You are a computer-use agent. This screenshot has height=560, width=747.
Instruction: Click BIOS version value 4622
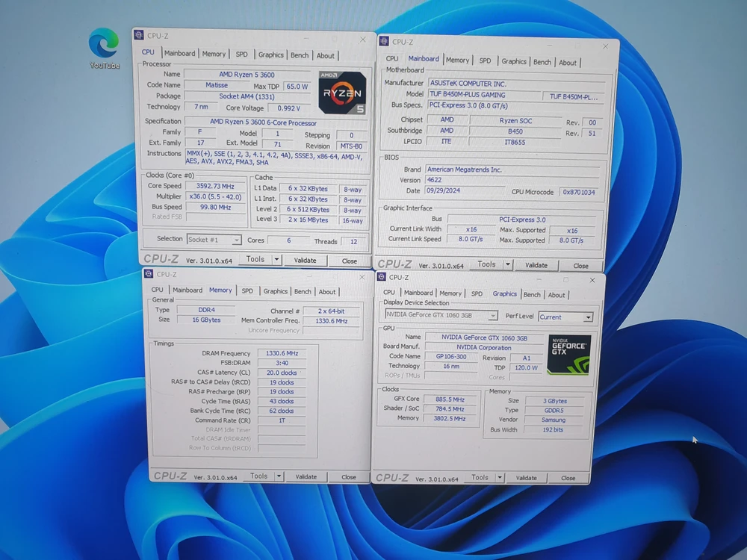tap(512, 180)
